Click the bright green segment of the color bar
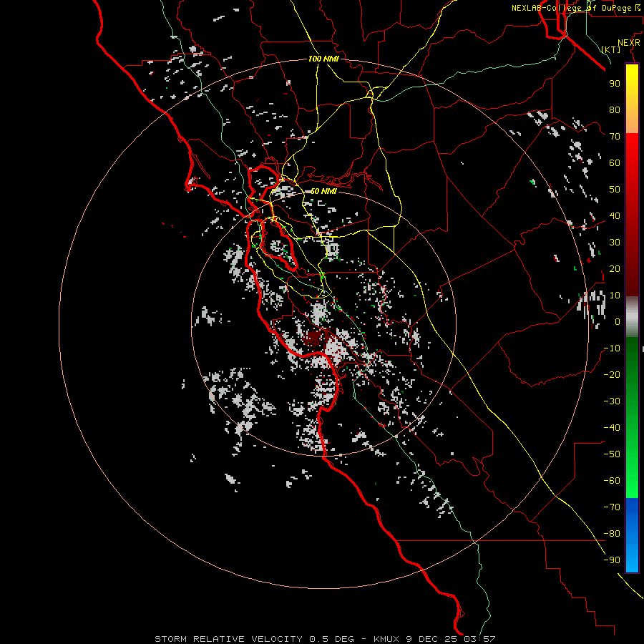This screenshot has width=644, height=644. 632,418
